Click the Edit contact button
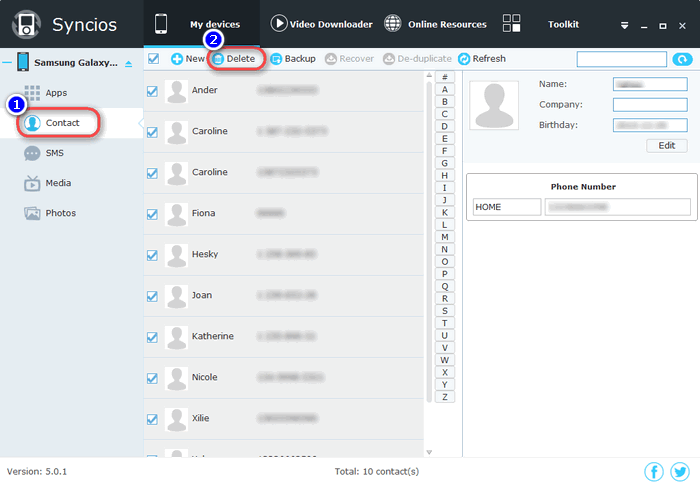Image resolution: width=700 pixels, height=487 pixels. click(x=666, y=145)
